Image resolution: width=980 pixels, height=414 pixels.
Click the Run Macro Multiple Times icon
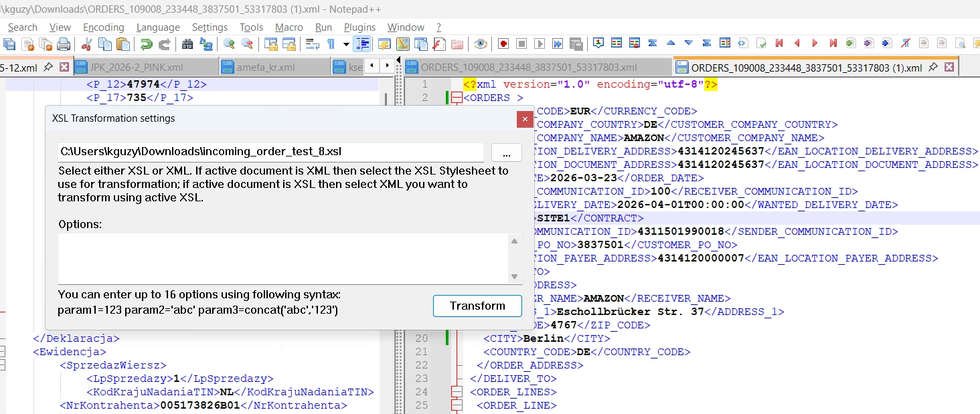pos(558,44)
